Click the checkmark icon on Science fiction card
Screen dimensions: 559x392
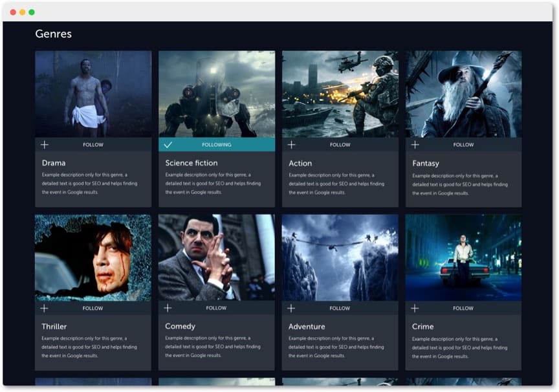tap(168, 145)
